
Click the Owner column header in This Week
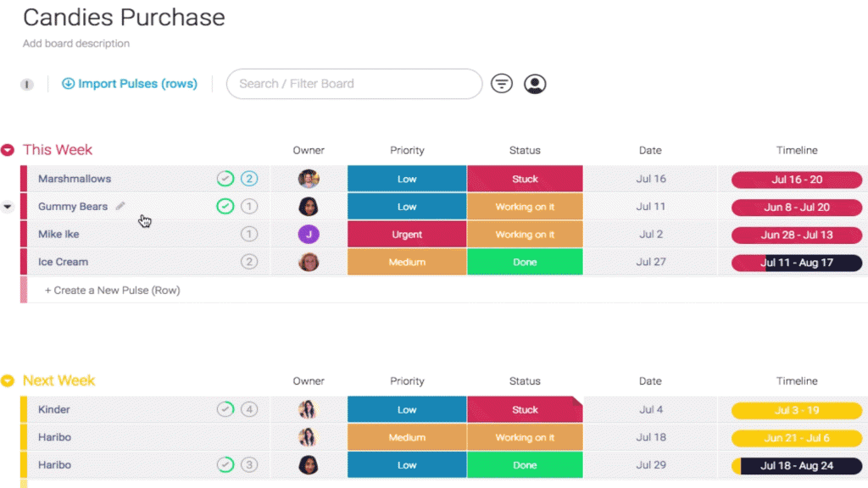pos(309,151)
